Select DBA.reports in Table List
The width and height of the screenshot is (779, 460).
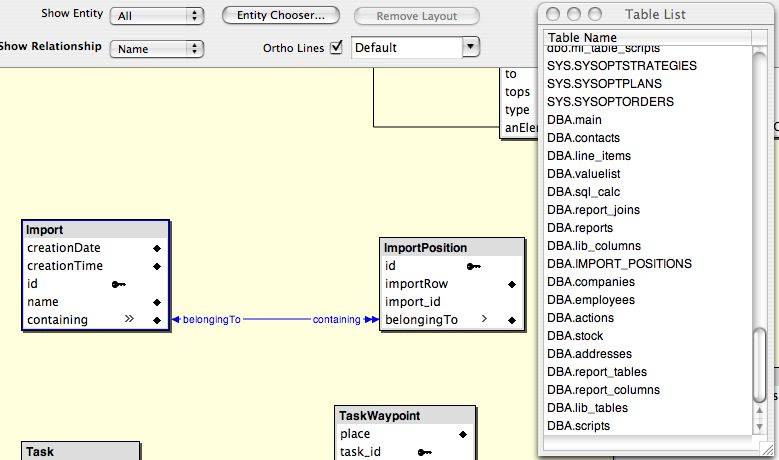[580, 228]
